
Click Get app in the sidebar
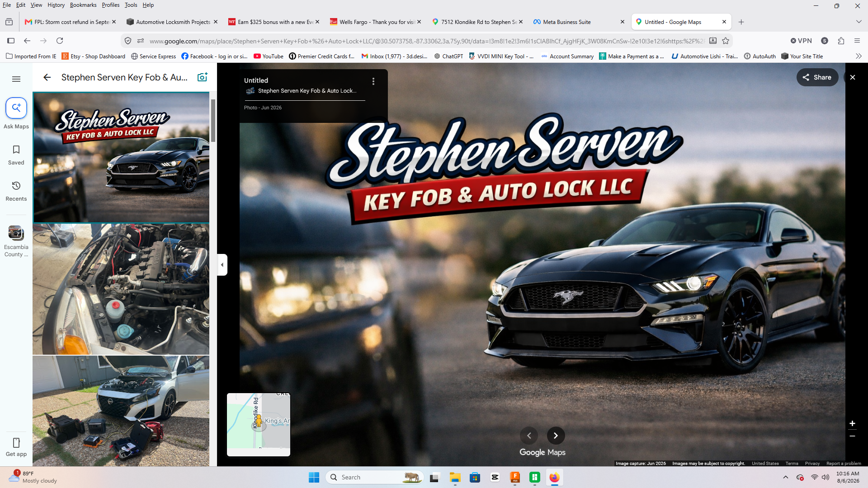pyautogui.click(x=16, y=447)
